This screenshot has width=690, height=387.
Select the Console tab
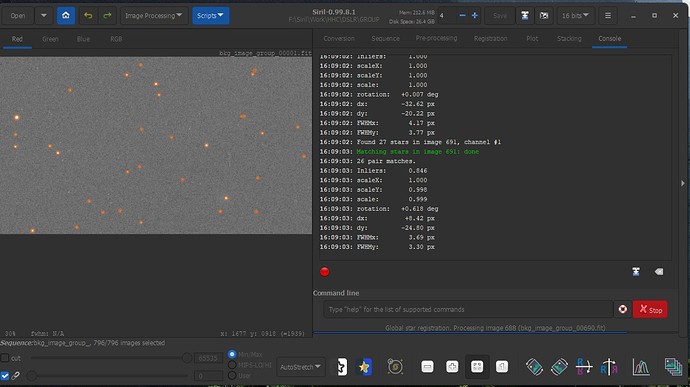(609, 39)
